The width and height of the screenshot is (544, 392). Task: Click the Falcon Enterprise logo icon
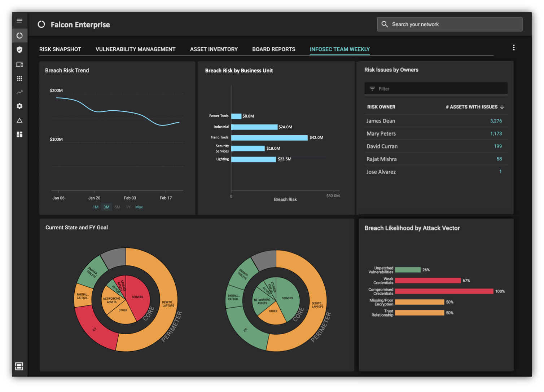pos(41,24)
